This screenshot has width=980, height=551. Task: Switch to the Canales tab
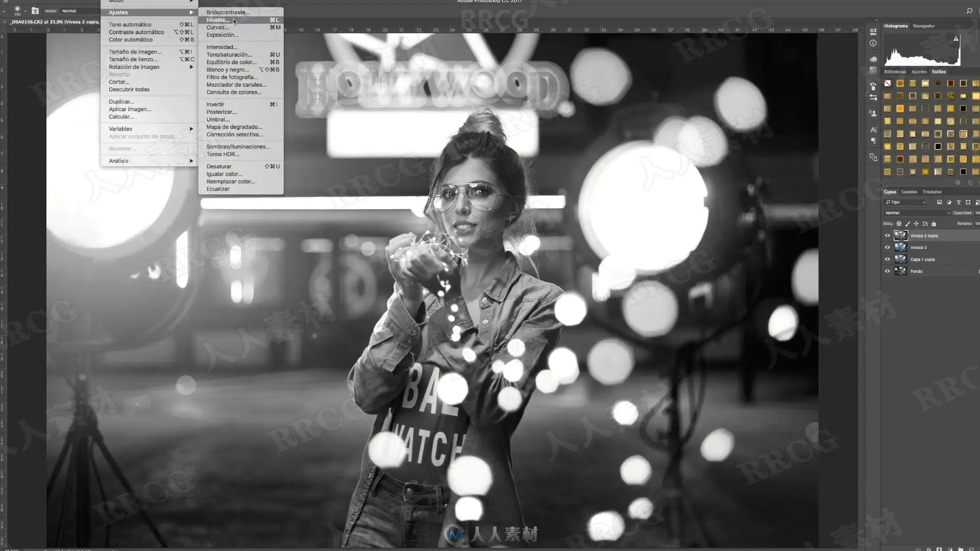(x=909, y=192)
